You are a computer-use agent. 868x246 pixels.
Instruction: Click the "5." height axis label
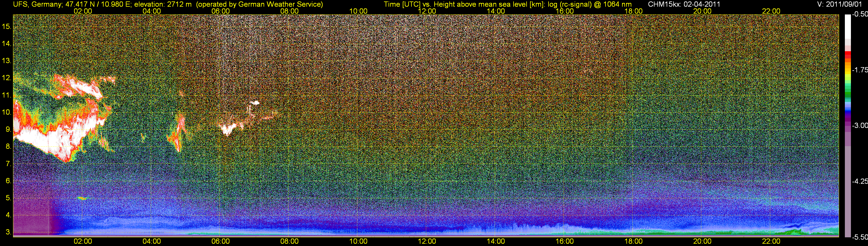point(8,198)
